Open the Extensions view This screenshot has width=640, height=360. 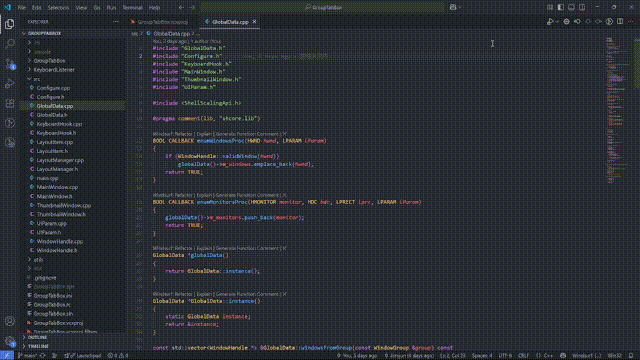click(x=10, y=103)
